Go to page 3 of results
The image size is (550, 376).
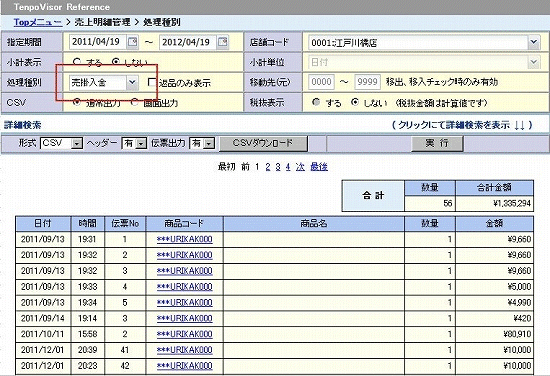coord(278,167)
